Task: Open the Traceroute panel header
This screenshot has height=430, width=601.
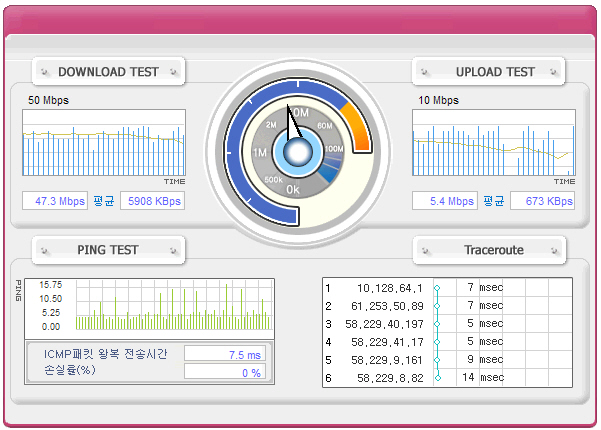Action: [488, 249]
